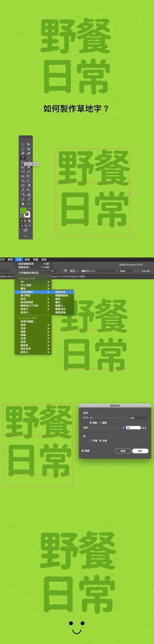
Task: Activate the Zoom magnifier tool
Action: (x=29, y=204)
